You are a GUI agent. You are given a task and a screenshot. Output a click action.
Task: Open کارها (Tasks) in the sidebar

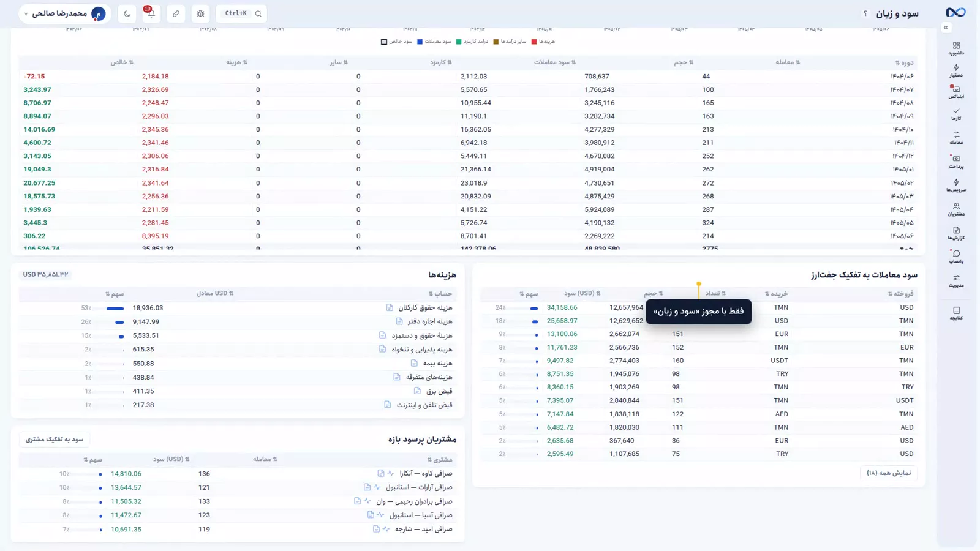(x=956, y=114)
